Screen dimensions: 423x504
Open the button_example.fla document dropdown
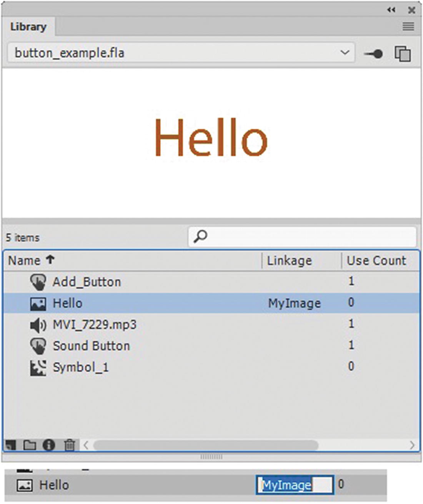pyautogui.click(x=181, y=53)
